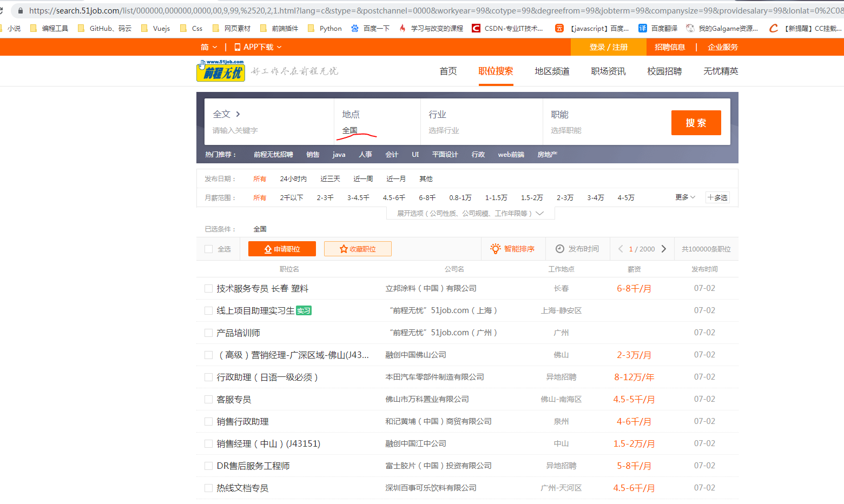Open 招聘信息 link

pos(670,47)
